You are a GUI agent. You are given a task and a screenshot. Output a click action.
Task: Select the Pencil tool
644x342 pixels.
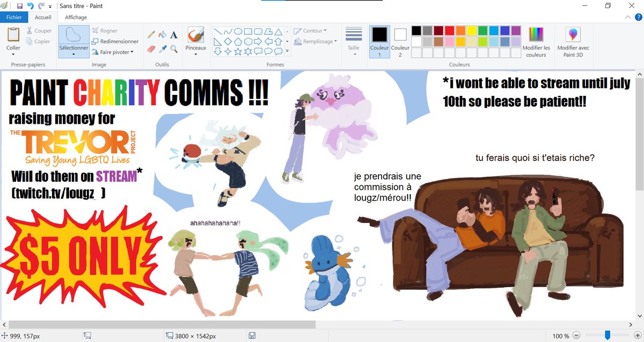coord(151,35)
